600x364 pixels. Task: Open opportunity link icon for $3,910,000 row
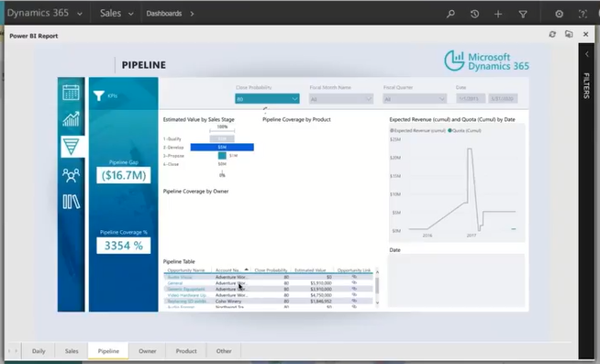tap(354, 289)
